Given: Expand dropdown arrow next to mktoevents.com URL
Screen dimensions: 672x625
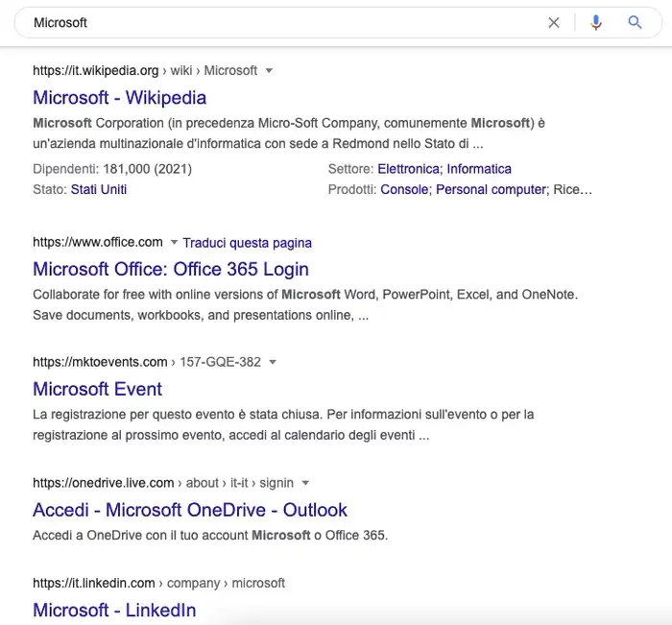Looking at the screenshot, I should (273, 362).
